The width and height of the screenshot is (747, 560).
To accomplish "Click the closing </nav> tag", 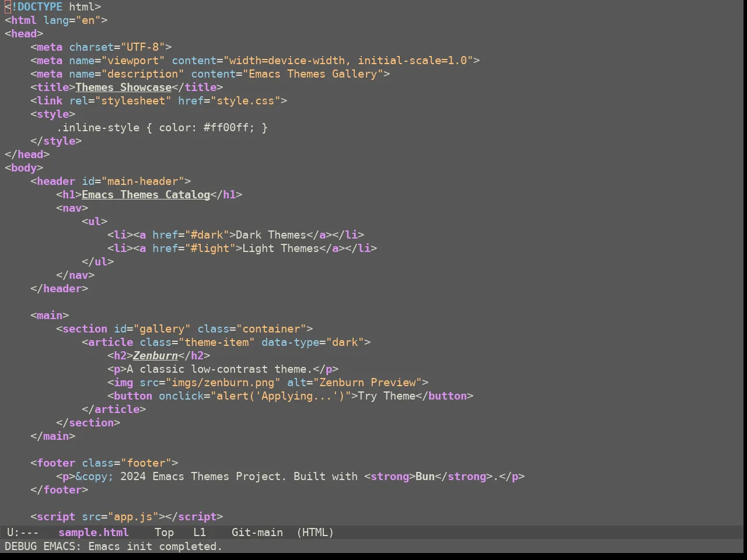I will click(x=75, y=275).
